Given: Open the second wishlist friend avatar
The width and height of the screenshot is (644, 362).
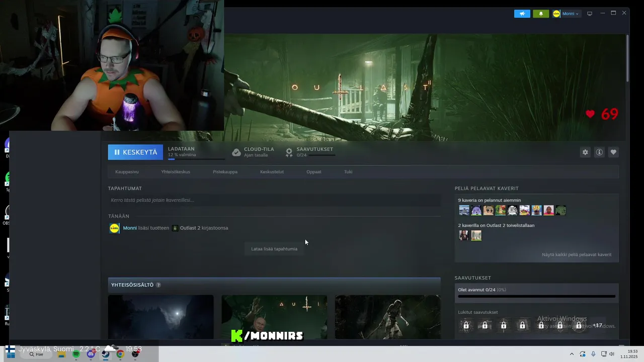Looking at the screenshot, I should coord(476,235).
